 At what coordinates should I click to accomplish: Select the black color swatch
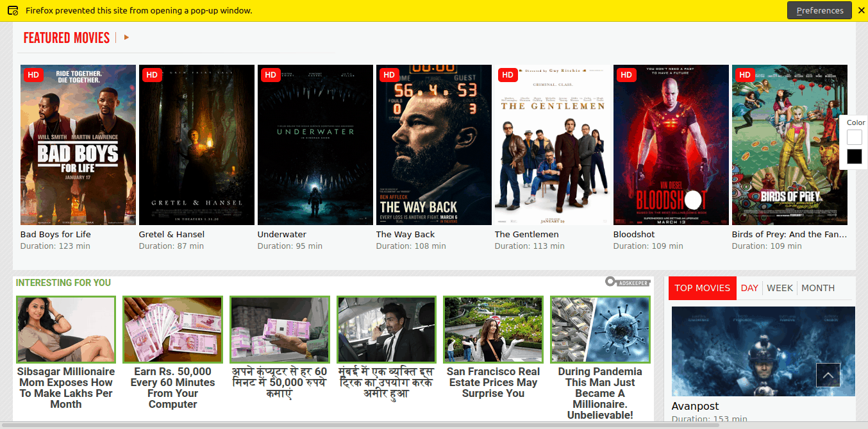click(855, 156)
